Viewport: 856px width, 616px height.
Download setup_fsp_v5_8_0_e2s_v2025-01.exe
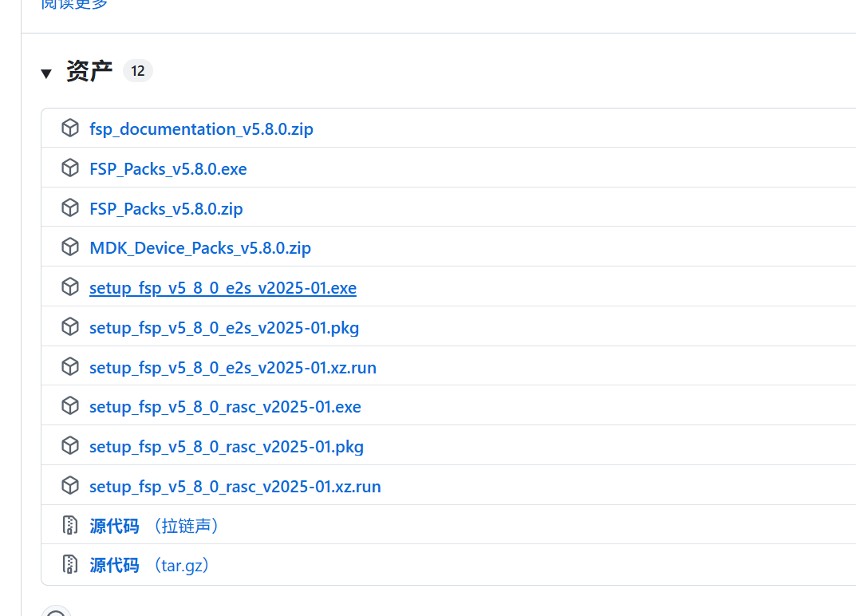click(223, 288)
